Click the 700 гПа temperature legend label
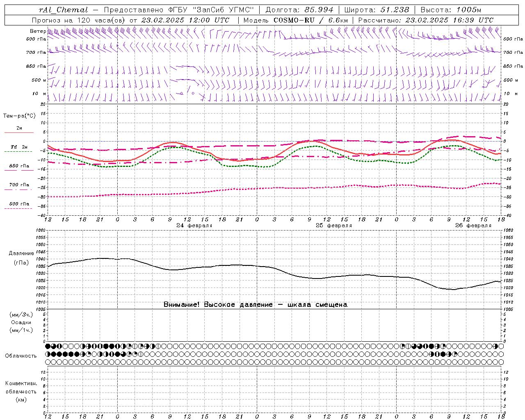 pyautogui.click(x=19, y=185)
